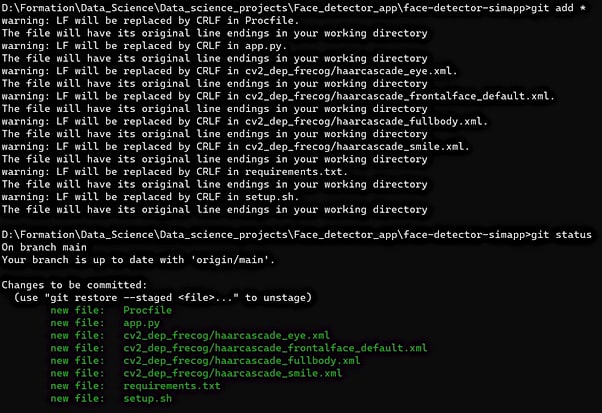
Task: Click the "Changes to be committed:" heading
Action: point(73,285)
